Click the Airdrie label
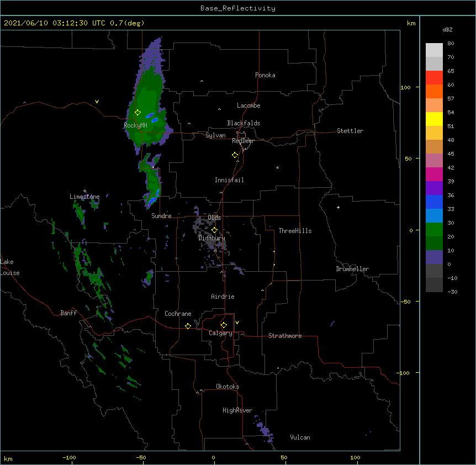 (x=223, y=297)
